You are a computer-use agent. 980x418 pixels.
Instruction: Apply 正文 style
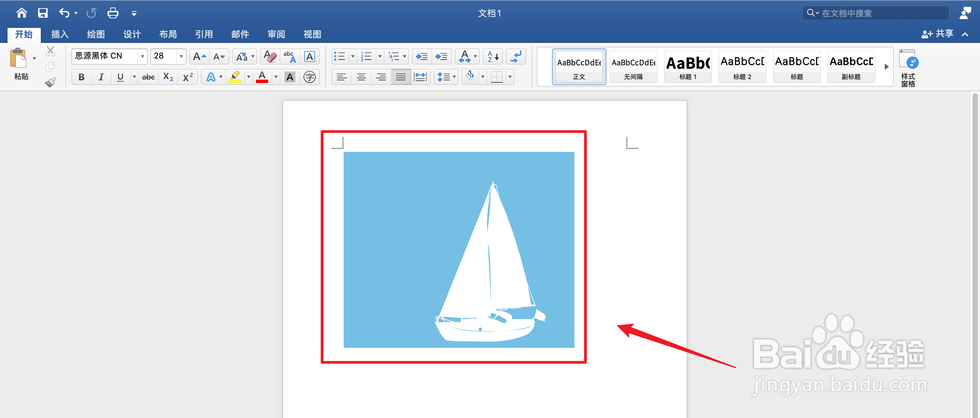coord(579,67)
